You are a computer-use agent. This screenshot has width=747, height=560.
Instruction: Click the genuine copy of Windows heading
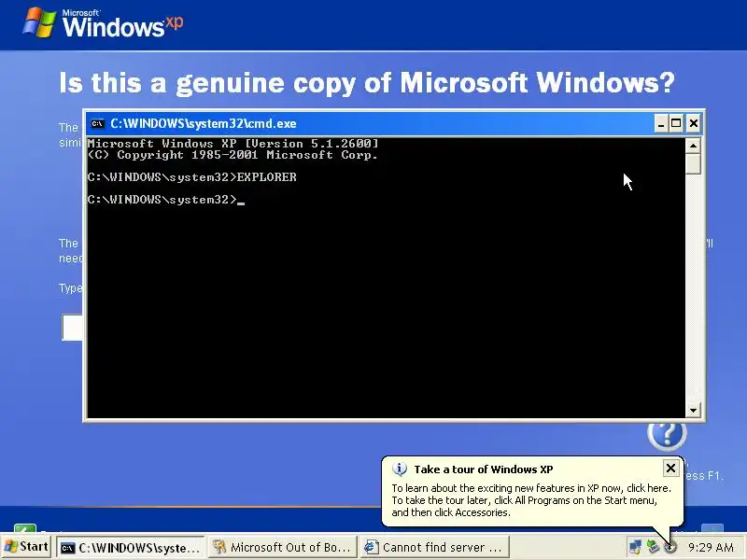coord(367,83)
